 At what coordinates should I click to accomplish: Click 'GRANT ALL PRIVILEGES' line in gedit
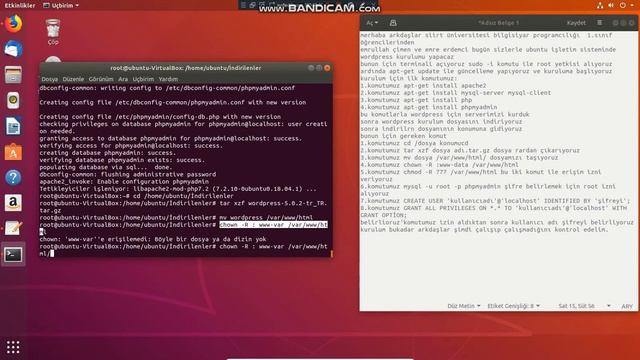(x=493, y=211)
